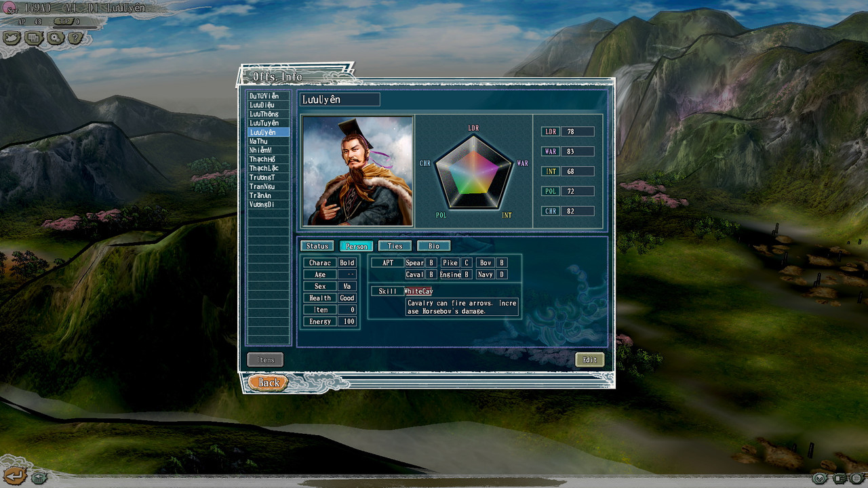This screenshot has height=488, width=868.
Task: Open the map overview icon
Action: point(12,38)
